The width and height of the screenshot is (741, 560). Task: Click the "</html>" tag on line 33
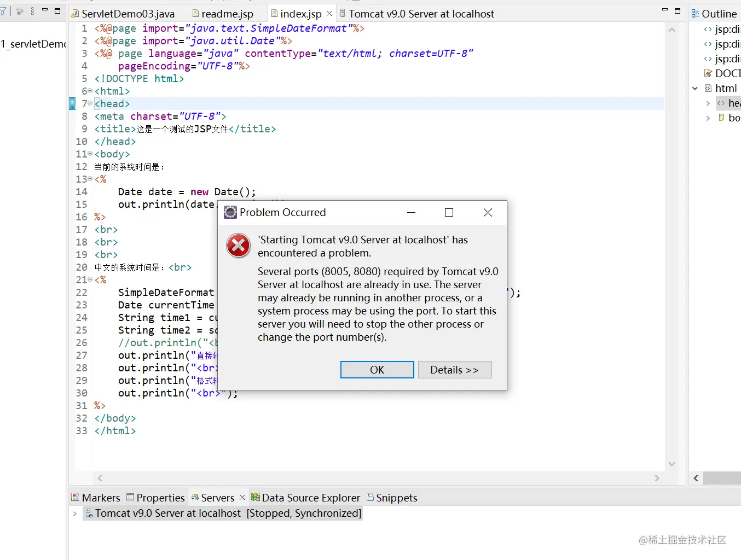[x=115, y=431]
